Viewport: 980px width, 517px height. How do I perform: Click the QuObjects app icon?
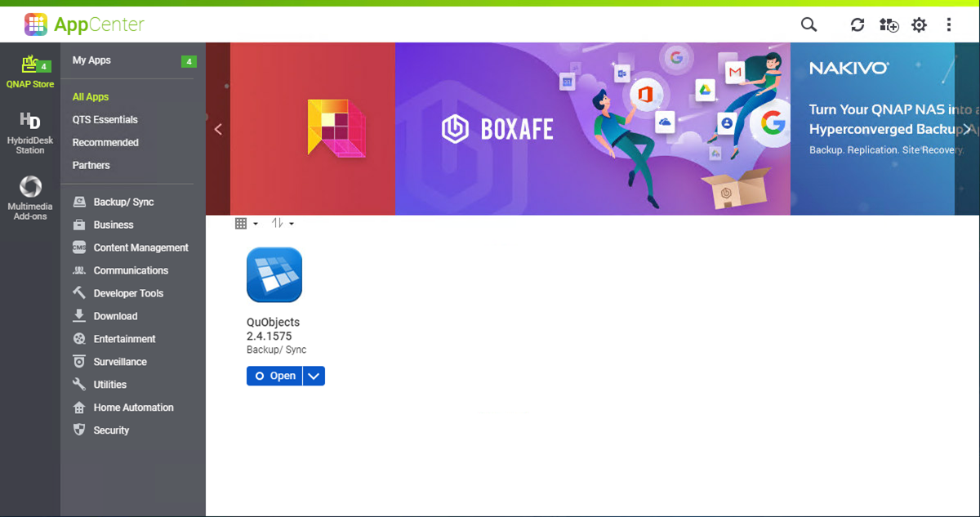(x=274, y=275)
